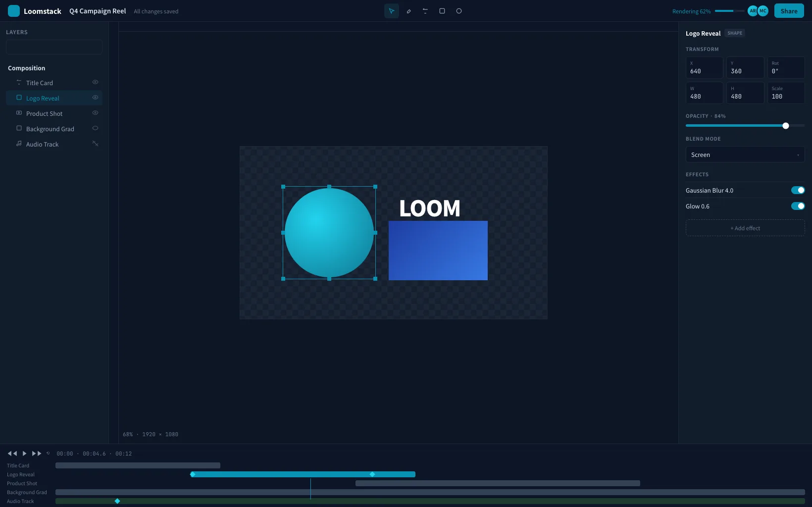Hide the Product Shot layer
The height and width of the screenshot is (507, 812).
coord(95,113)
